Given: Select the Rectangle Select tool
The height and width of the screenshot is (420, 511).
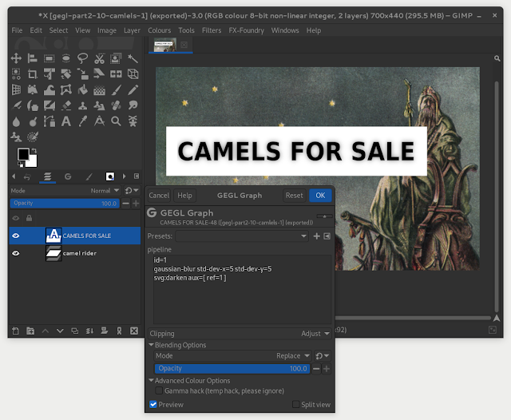Looking at the screenshot, I should pos(50,58).
